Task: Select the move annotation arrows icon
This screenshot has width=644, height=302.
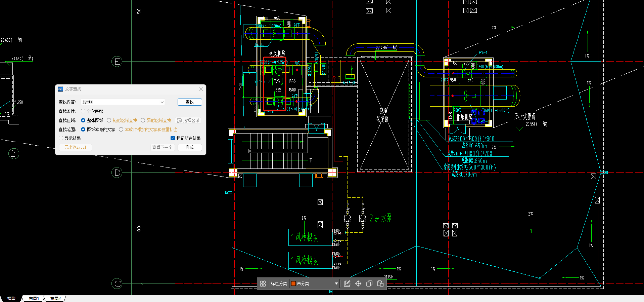Action: pyautogui.click(x=358, y=284)
